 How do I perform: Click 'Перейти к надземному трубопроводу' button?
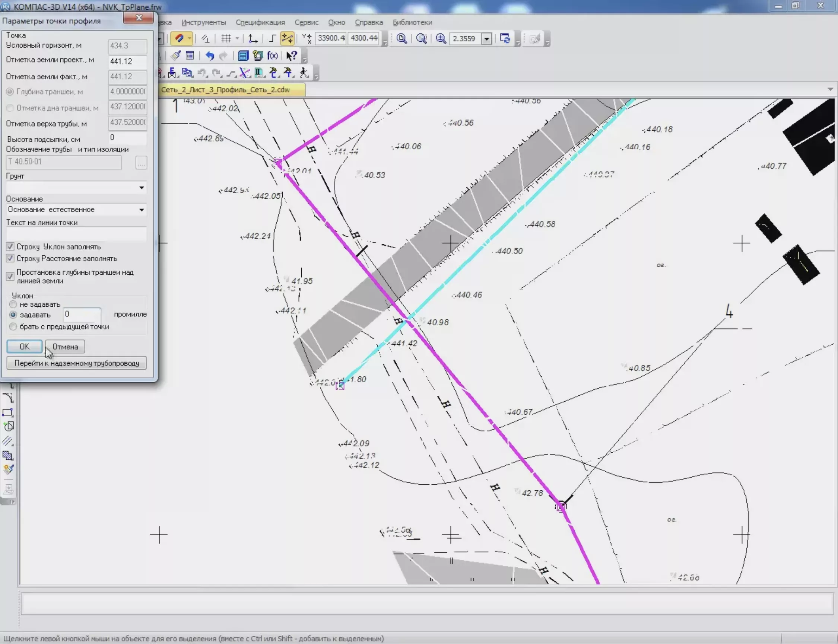click(x=76, y=363)
